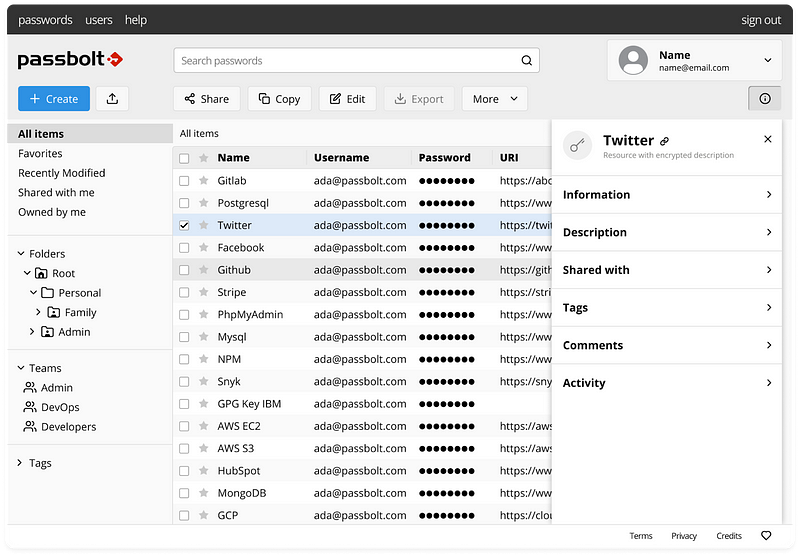Viewport: 800px width, 557px height.
Task: Focus the Search passwords field
Action: click(356, 61)
